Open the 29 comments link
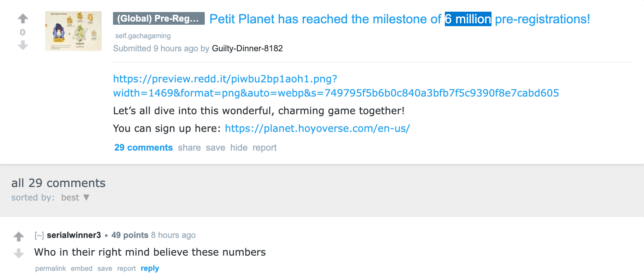This screenshot has height=280, width=644. click(143, 147)
